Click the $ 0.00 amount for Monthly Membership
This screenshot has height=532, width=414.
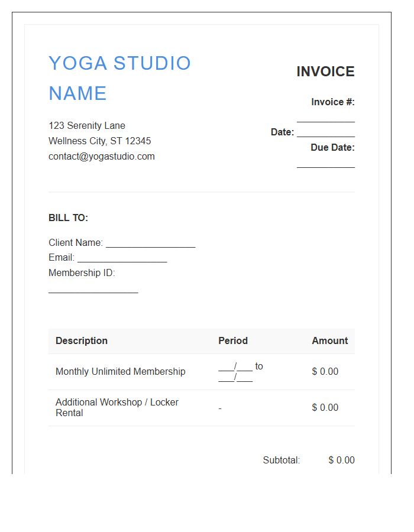pos(325,372)
